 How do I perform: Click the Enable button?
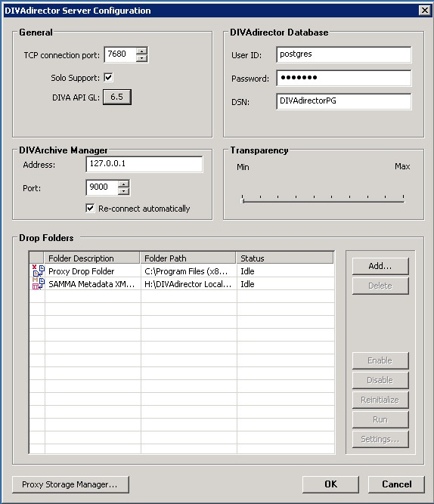pyautogui.click(x=380, y=360)
